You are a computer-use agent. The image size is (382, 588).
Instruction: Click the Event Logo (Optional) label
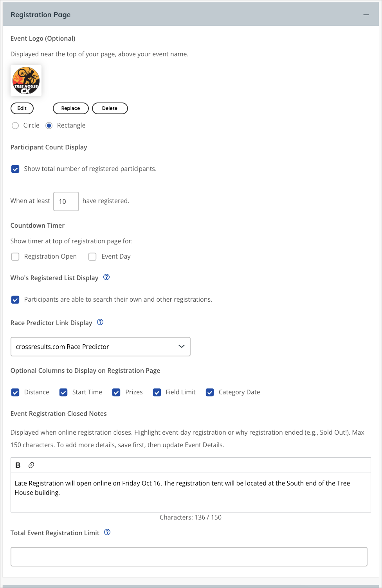(x=43, y=38)
